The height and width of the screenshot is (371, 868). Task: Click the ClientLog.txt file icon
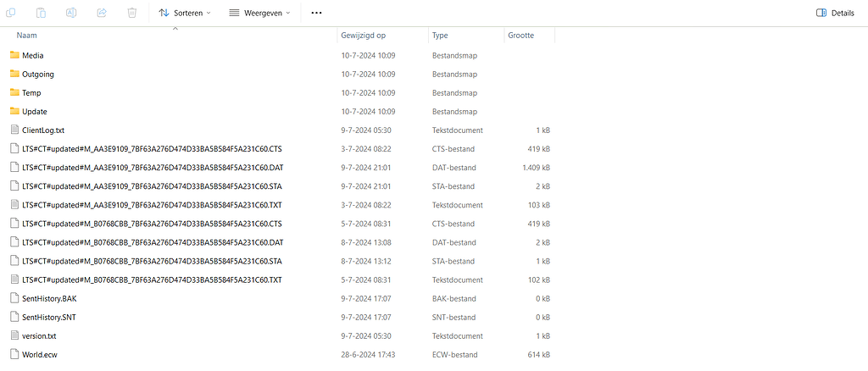15,130
